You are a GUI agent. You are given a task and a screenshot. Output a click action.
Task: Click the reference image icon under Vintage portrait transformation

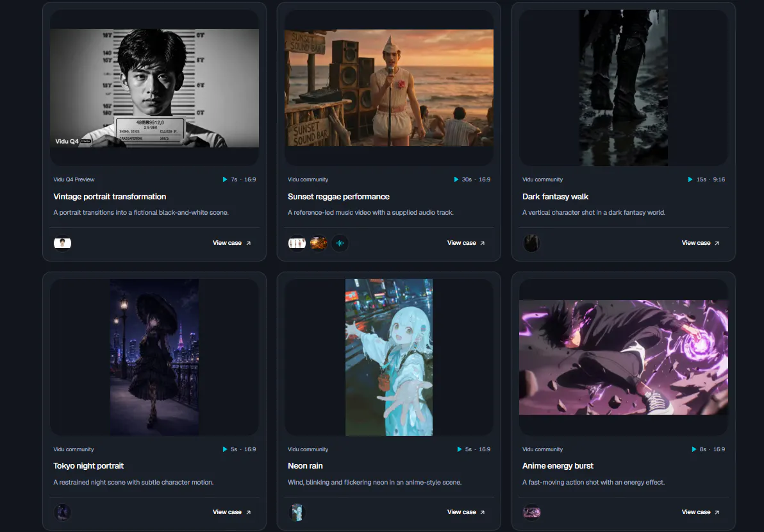(62, 243)
